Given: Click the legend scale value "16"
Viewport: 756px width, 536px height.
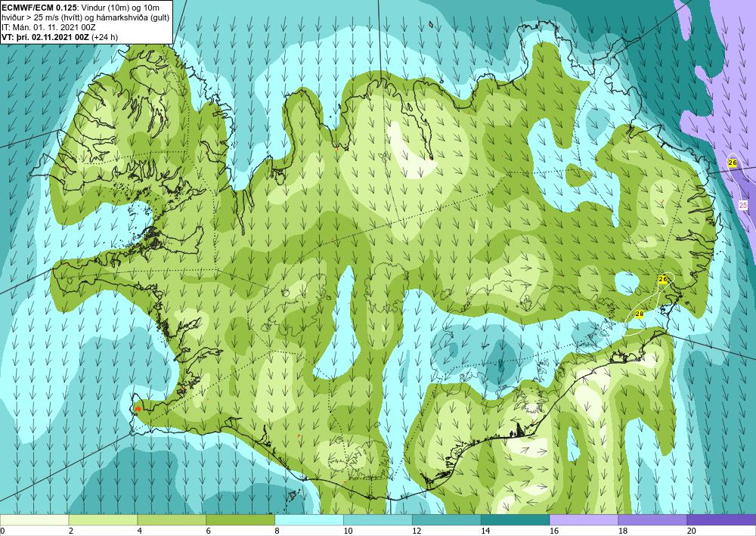Looking at the screenshot, I should tap(554, 531).
